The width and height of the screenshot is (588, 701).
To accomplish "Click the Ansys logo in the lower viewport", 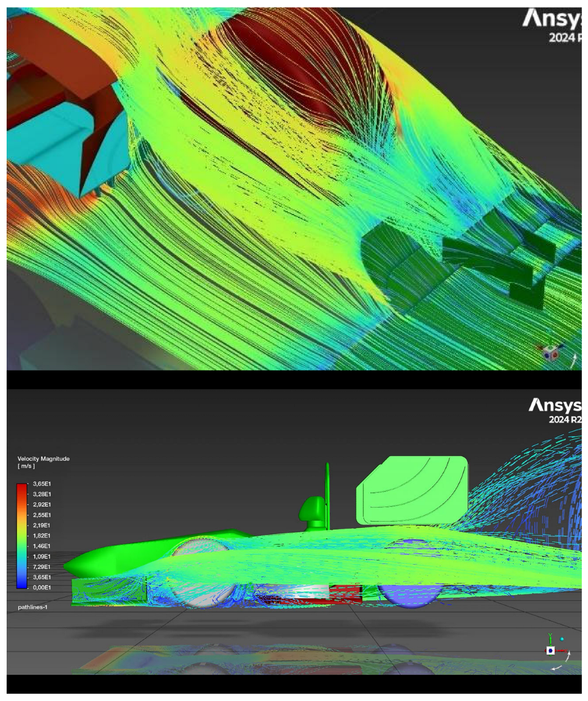I will (554, 405).
